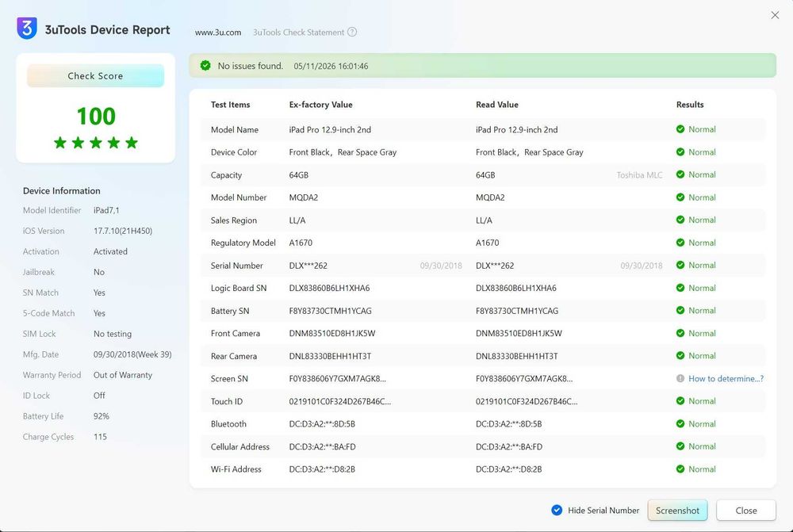The width and height of the screenshot is (793, 532).
Task: Click the ex-factory Bluetooth address DC:D3:A2:**:8D:5B
Action: coord(322,424)
